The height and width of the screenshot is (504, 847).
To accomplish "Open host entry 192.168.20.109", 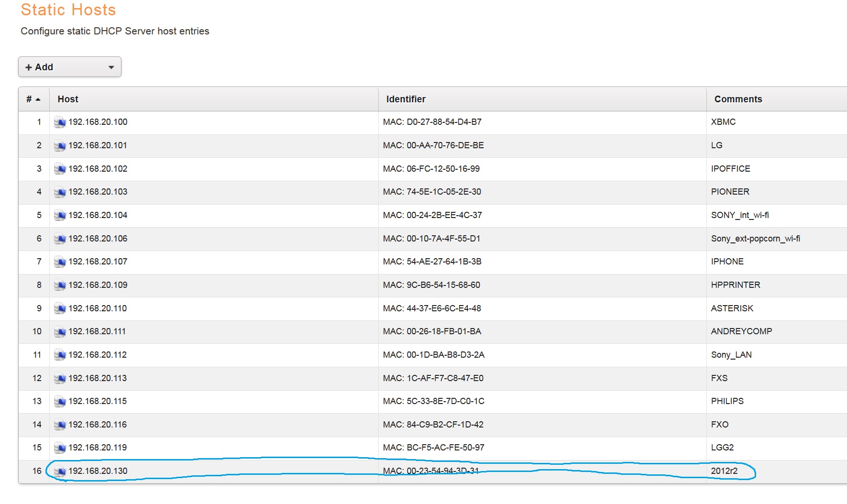I will click(x=98, y=285).
